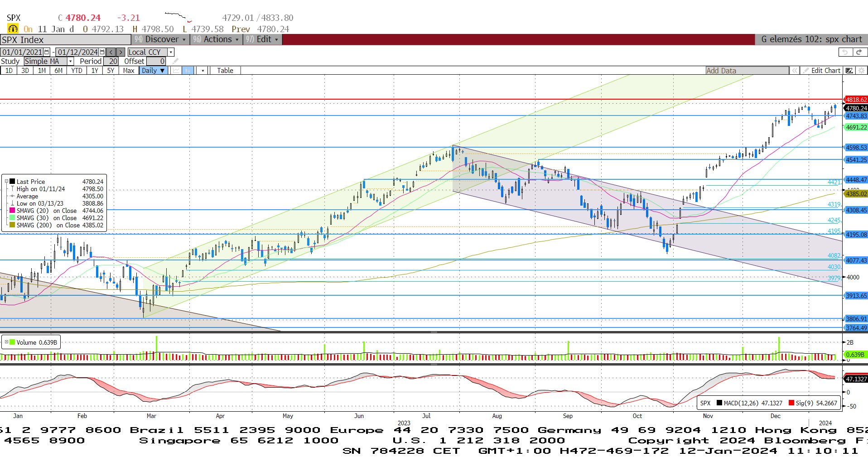The height and width of the screenshot is (476, 868).
Task: Click the 47.1327 MACD axis label
Action: click(856, 379)
